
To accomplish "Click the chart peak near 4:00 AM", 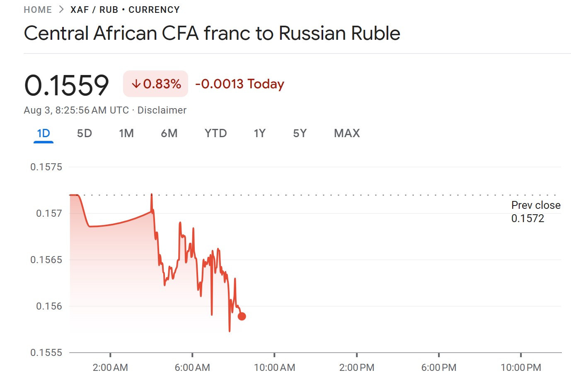I will pos(152,194).
